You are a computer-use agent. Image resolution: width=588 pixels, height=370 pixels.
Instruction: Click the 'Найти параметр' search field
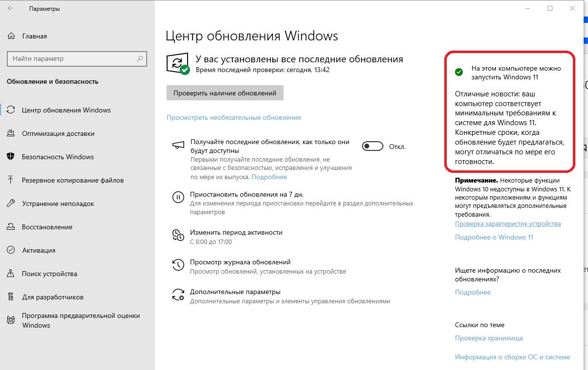pyautogui.click(x=76, y=59)
